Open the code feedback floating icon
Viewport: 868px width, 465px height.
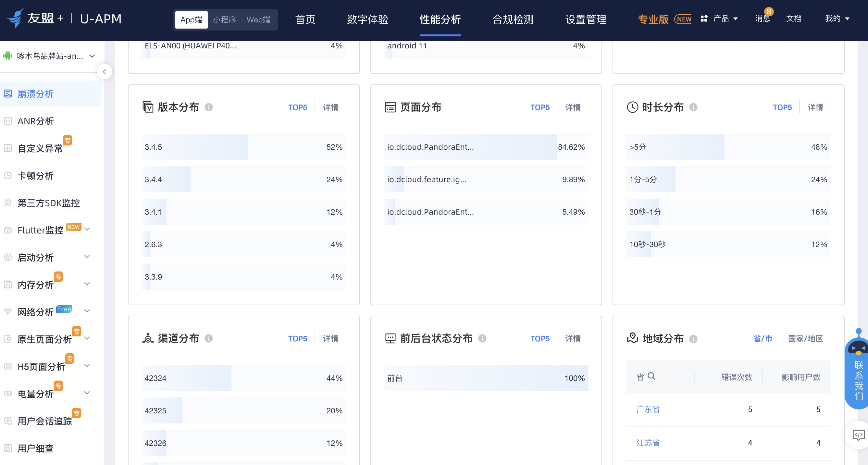(858, 435)
